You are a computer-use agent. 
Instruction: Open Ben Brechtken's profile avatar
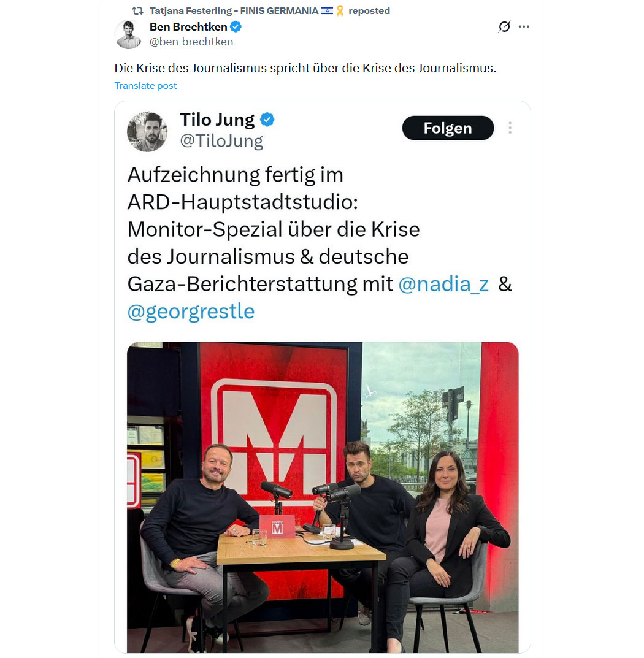[128, 34]
